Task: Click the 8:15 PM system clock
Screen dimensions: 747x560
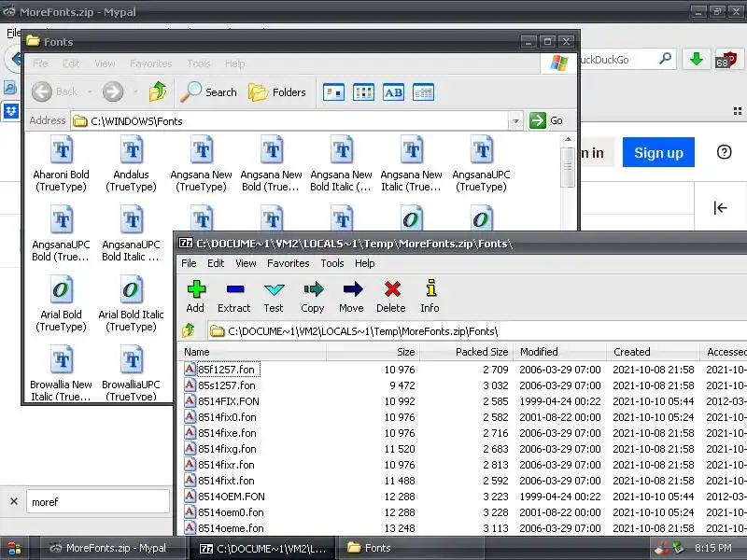Action: [x=713, y=548]
